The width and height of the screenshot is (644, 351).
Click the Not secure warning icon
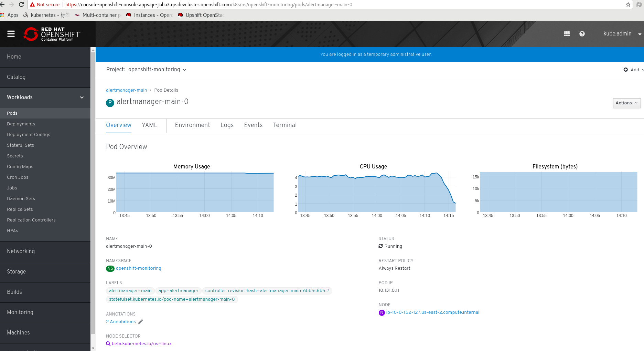click(32, 4)
